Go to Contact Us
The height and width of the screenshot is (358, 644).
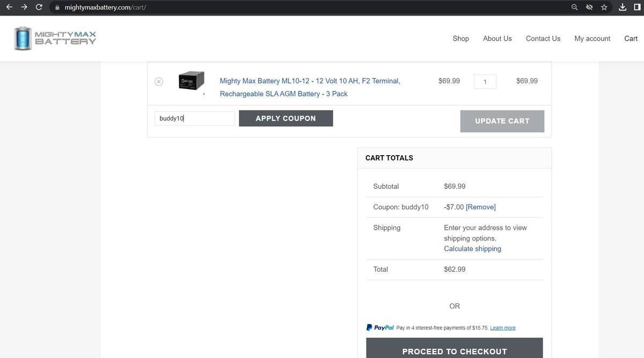(543, 39)
